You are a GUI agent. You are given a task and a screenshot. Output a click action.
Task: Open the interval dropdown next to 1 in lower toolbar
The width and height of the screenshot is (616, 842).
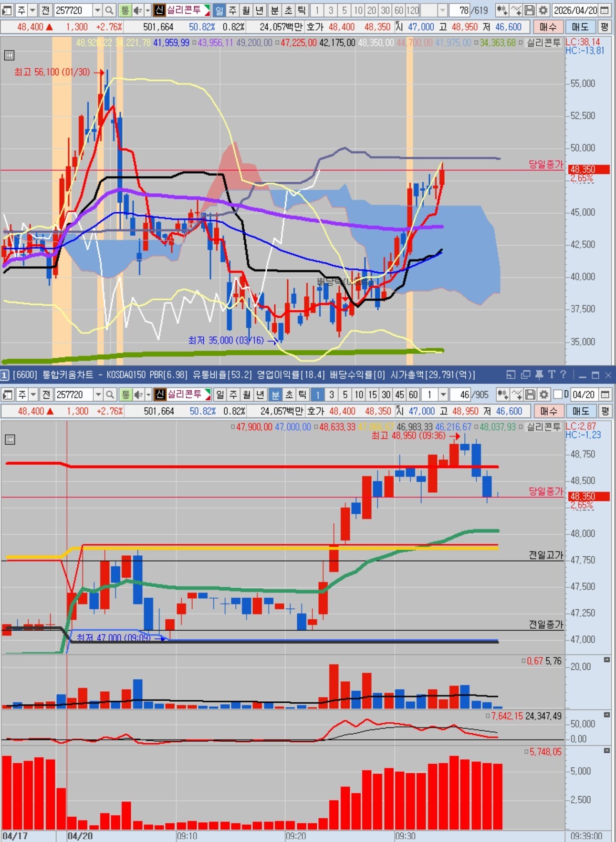point(443,395)
